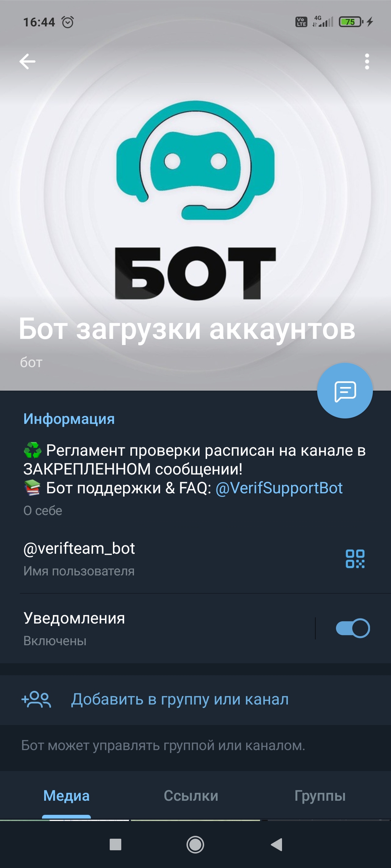Viewport: 391px width, 868px height.
Task: Tap the Android recent apps square
Action: click(115, 844)
